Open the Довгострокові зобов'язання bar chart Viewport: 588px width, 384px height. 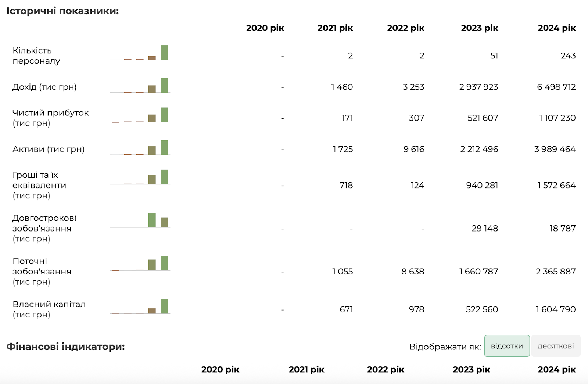(x=140, y=220)
